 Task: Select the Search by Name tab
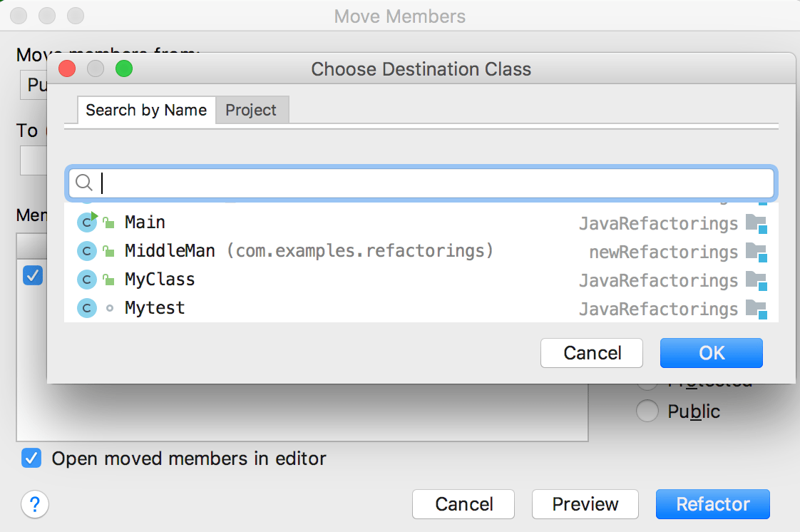click(146, 111)
